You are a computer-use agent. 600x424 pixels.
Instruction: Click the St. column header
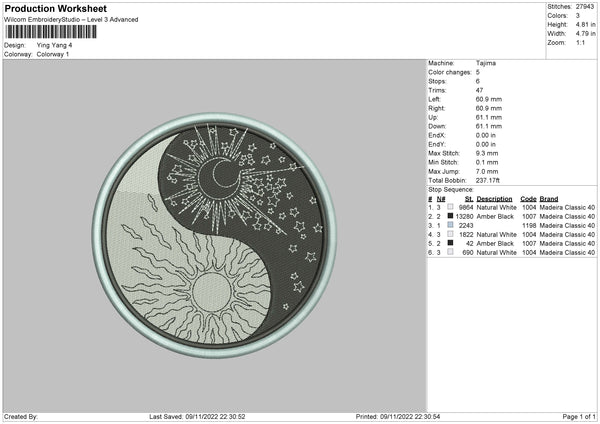pyautogui.click(x=469, y=199)
